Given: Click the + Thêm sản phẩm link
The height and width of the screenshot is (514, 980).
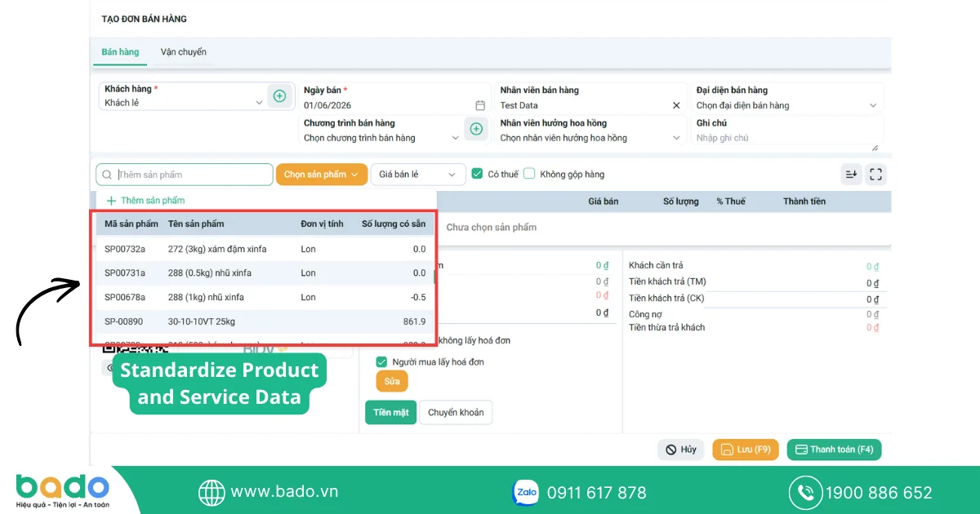Looking at the screenshot, I should [x=145, y=201].
